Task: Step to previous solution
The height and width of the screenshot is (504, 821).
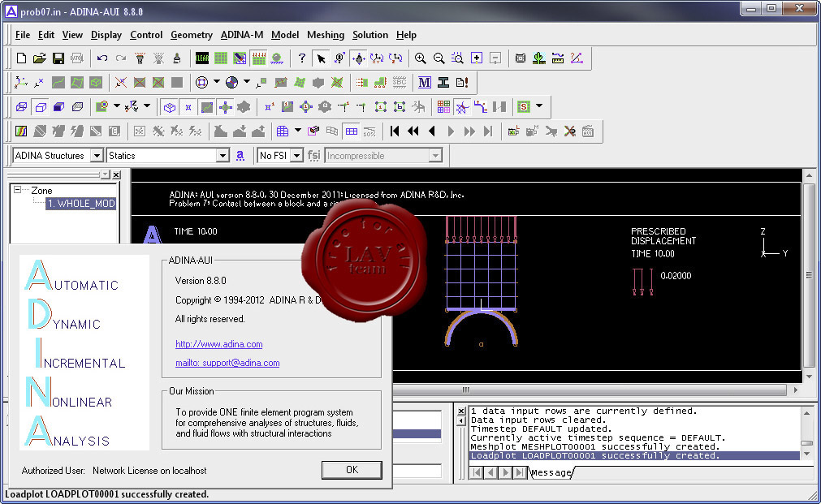Action: click(432, 131)
